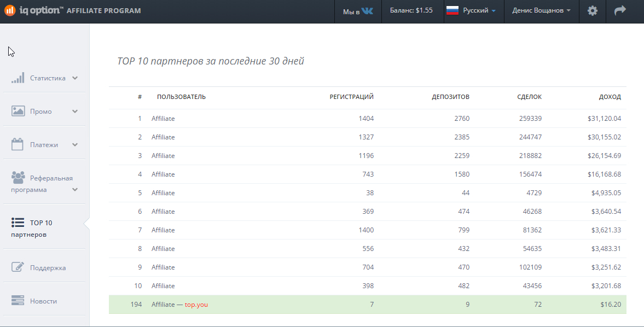Open the VK social network link
This screenshot has height=327, width=644.
367,11
